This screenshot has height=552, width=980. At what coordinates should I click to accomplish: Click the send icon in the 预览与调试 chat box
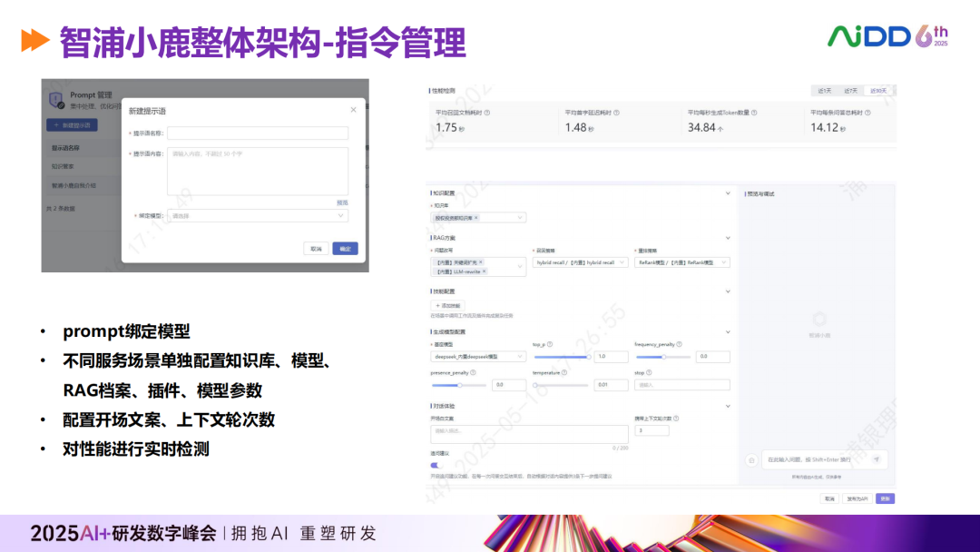(877, 460)
